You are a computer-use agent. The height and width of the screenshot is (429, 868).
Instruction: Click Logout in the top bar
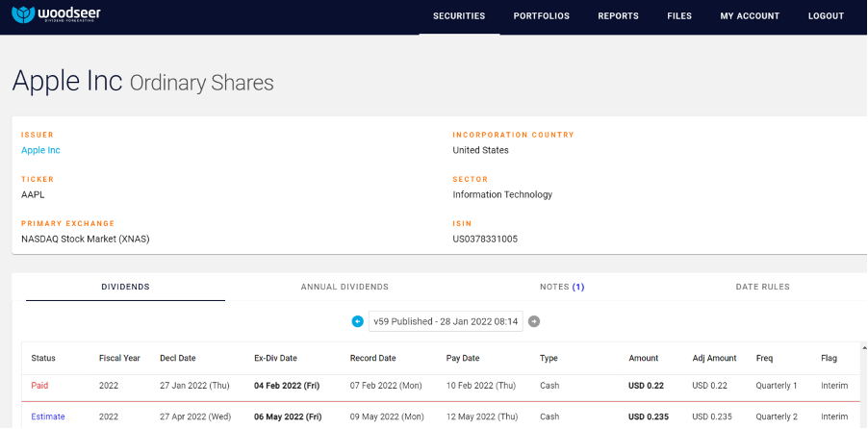tap(826, 16)
